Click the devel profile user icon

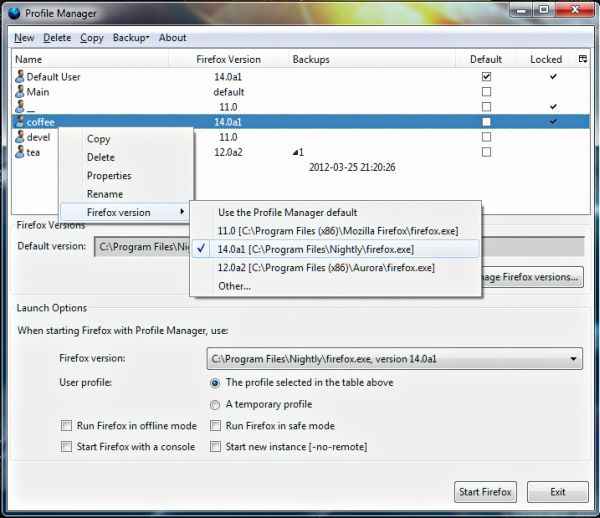20,137
